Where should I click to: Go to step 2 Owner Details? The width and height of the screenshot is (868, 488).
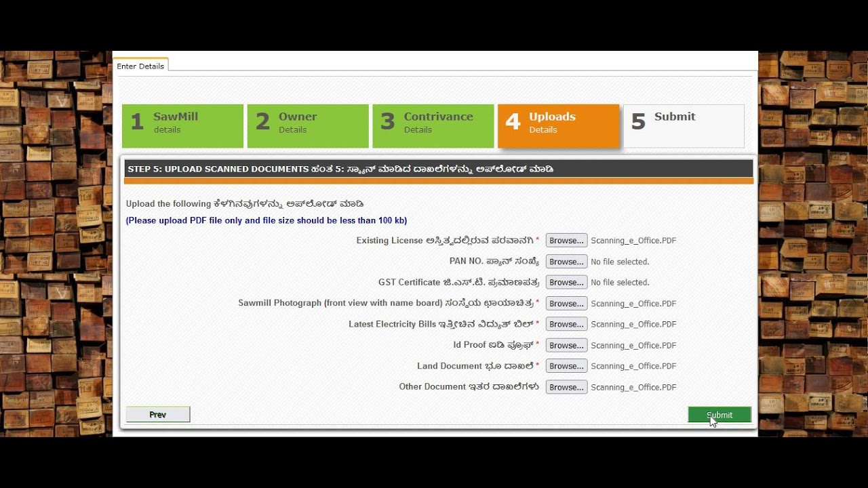(x=308, y=126)
